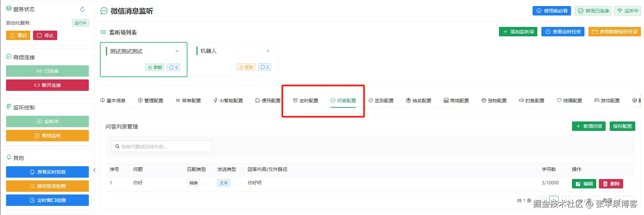The image size is (644, 215).
Task: Click the 好友 tag on 机器人 card
Action: click(x=246, y=67)
